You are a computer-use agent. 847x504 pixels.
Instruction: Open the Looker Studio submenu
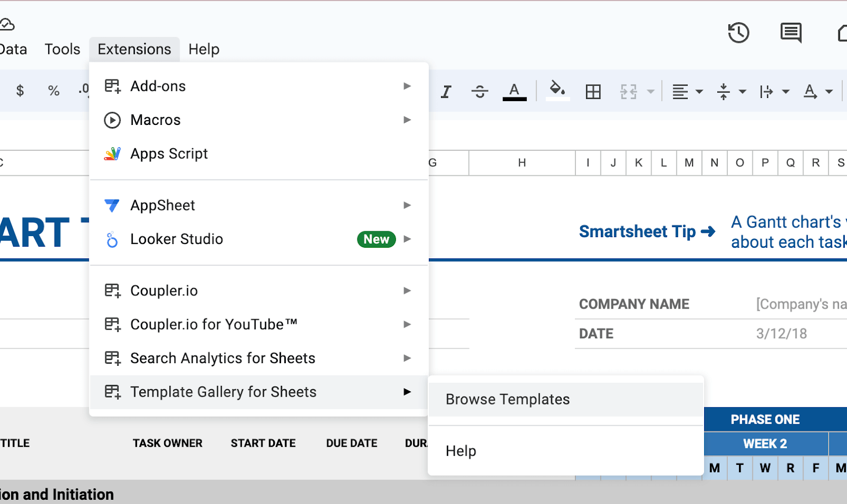(x=259, y=239)
